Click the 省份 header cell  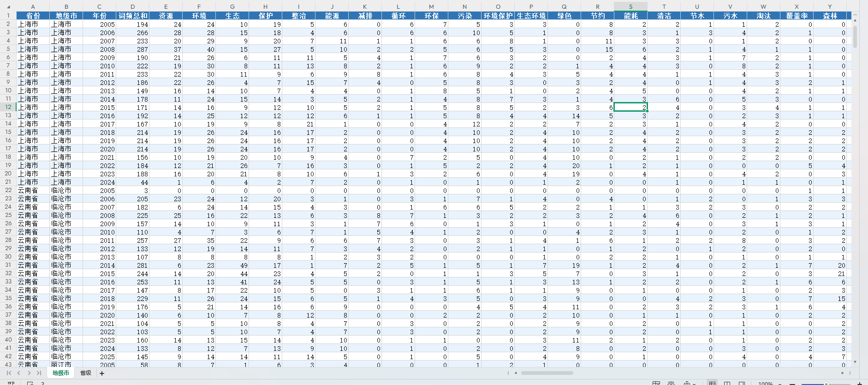pyautogui.click(x=33, y=16)
